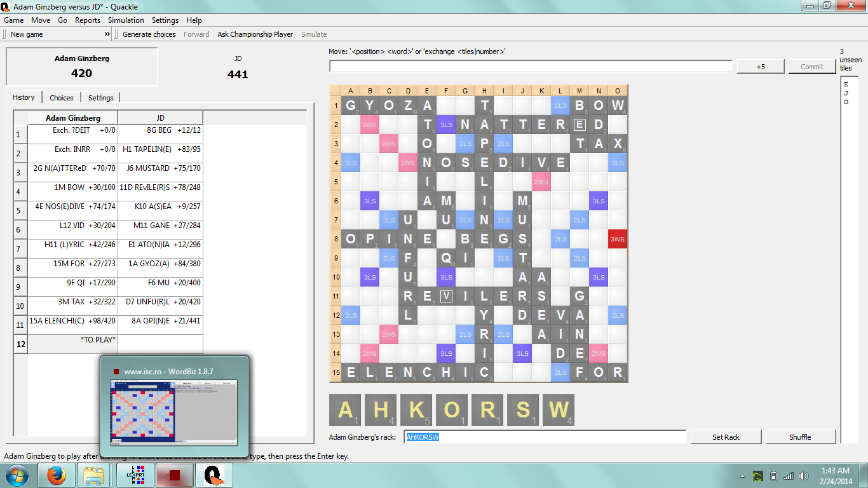Click history entry 4E NOS(E)DIVE
The height and width of the screenshot is (488, 868).
(x=72, y=210)
